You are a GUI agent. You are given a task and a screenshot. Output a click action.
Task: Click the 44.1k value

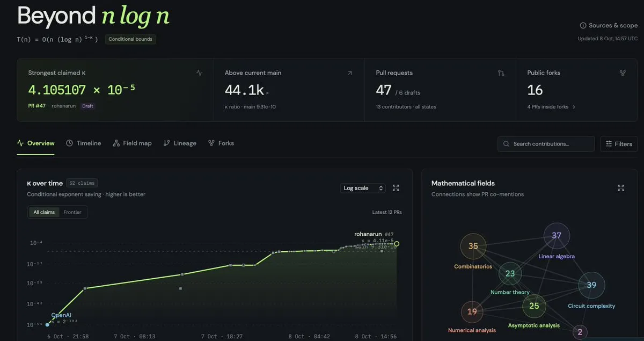click(x=244, y=90)
